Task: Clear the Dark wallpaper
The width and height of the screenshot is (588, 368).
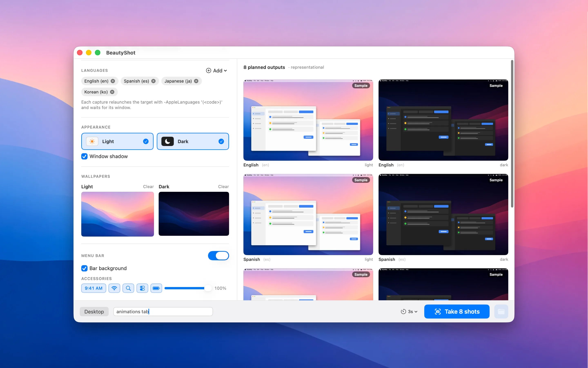Action: (223, 187)
